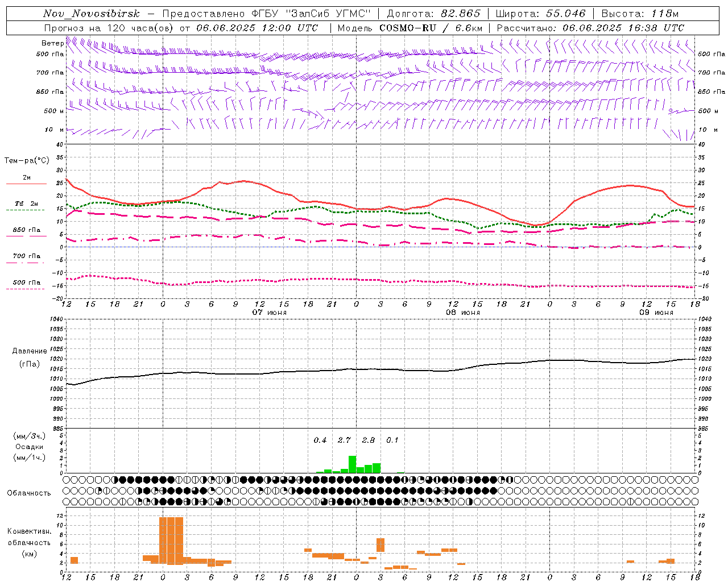The height and width of the screenshot is (582, 728).
Task: Click 'Прогноз на 120 часа(ов)' forecast text
Action: [x=110, y=28]
